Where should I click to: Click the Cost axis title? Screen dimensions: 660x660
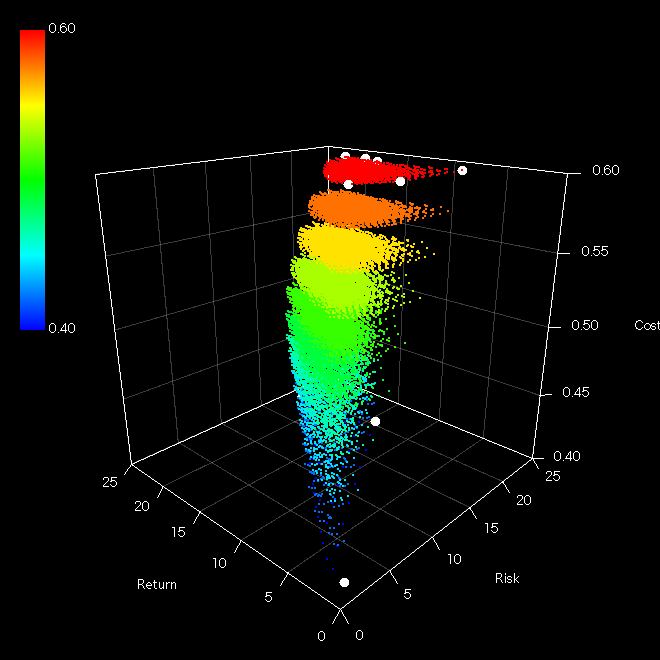(x=647, y=325)
